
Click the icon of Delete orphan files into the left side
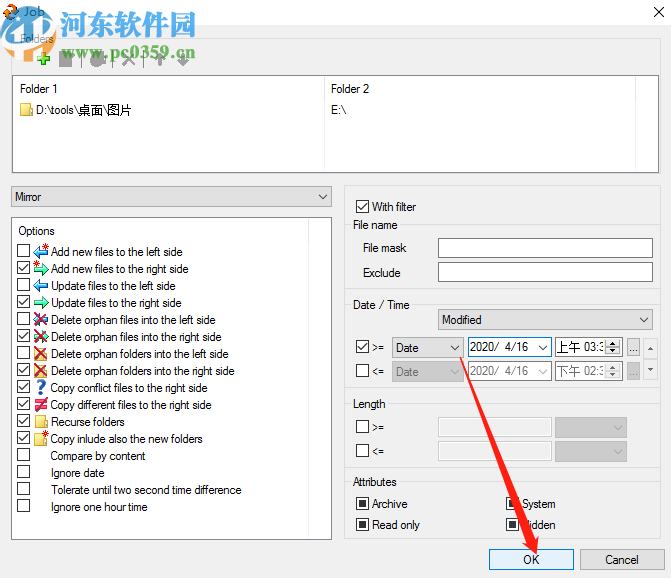point(41,319)
